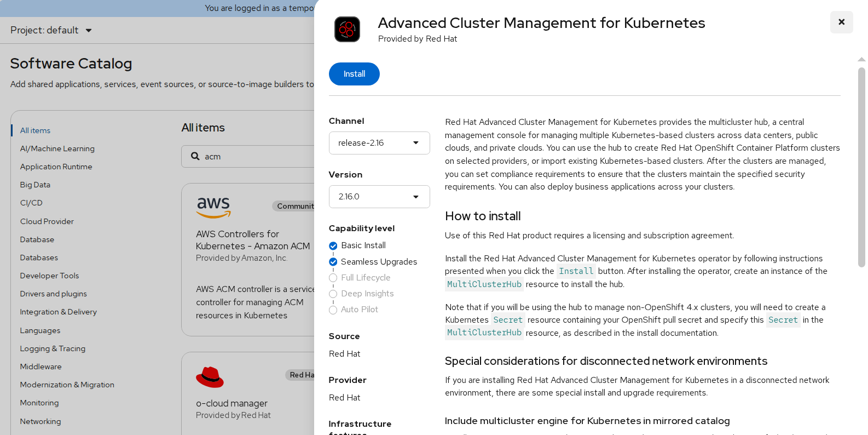Open the Channel release-2.16 dropdown

tap(379, 143)
